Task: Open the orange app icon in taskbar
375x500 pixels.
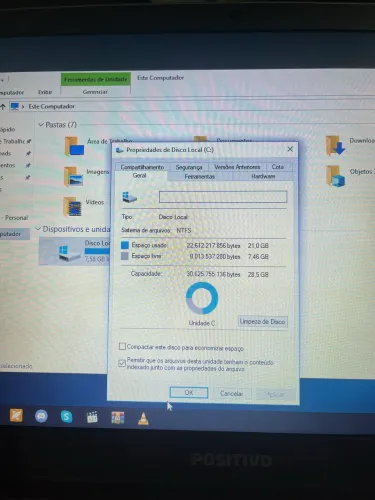Action: coord(16,415)
